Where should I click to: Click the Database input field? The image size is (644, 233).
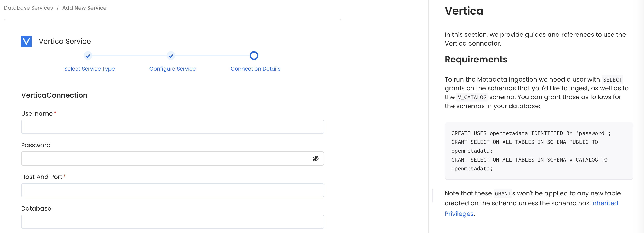(173, 222)
